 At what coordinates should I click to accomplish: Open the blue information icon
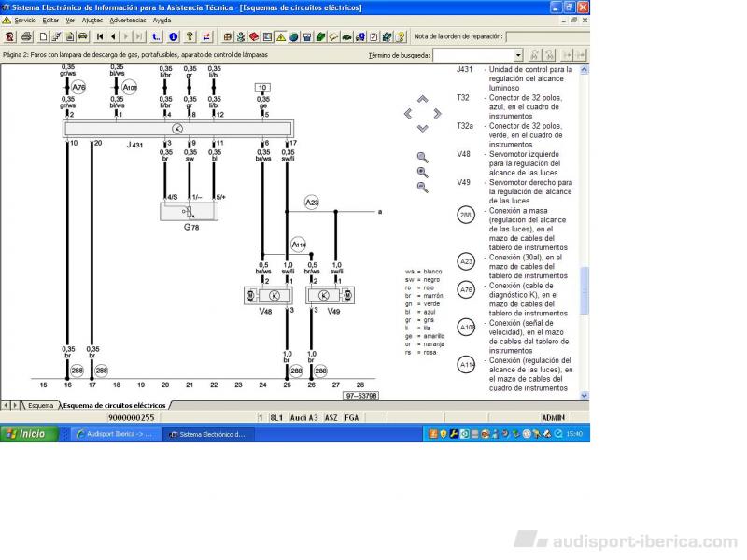173,36
